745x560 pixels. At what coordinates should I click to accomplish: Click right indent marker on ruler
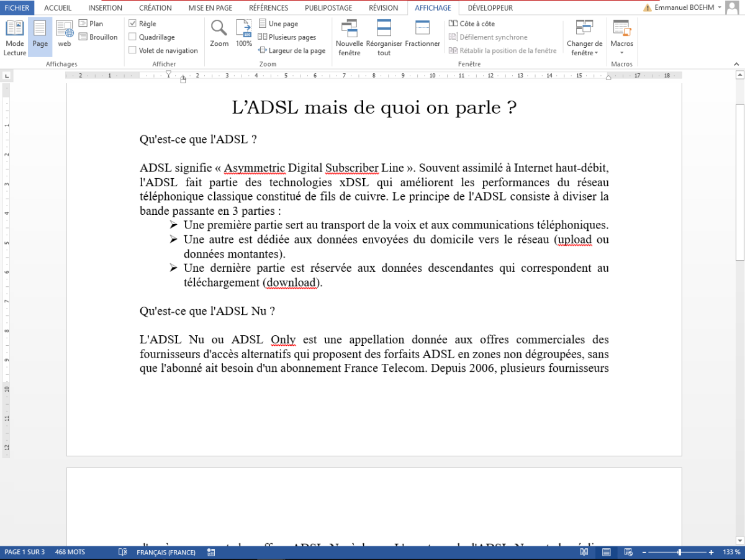pos(608,78)
